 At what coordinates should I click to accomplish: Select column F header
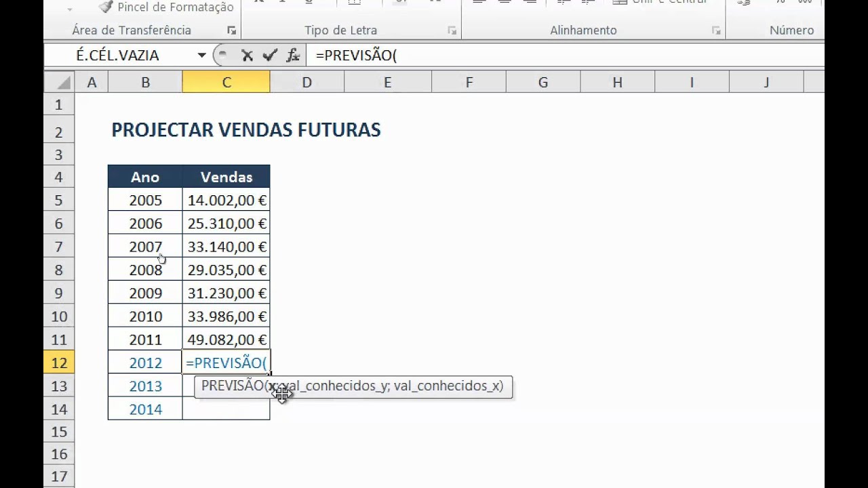coord(469,83)
